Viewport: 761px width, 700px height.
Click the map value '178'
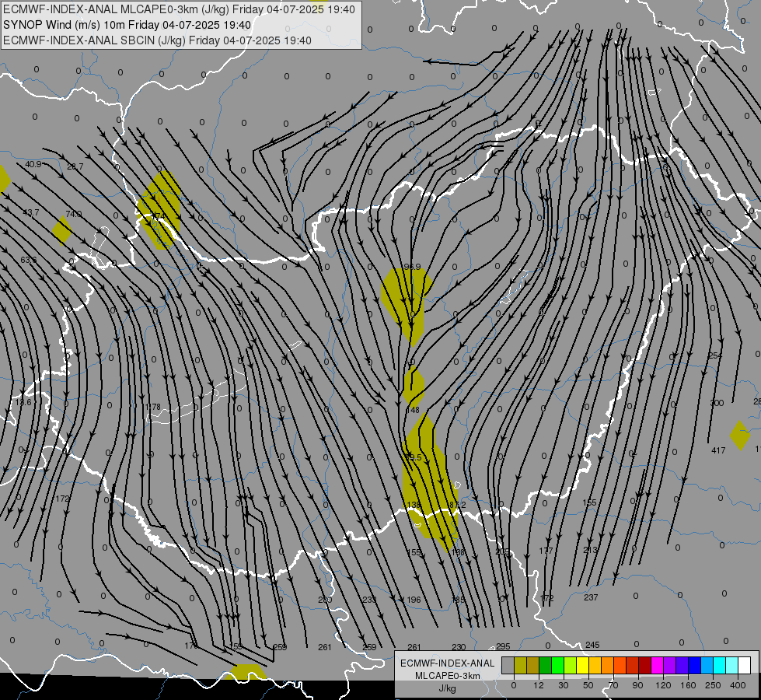[153, 407]
